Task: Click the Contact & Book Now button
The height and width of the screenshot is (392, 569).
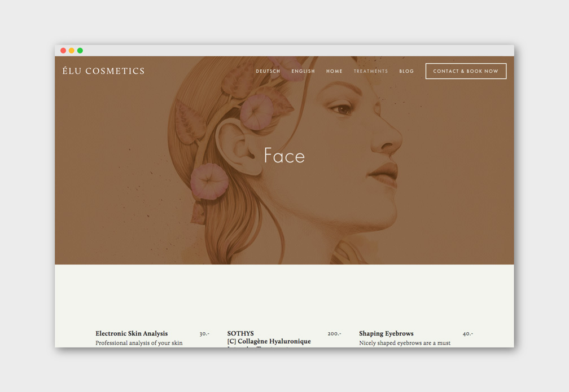Action: (466, 71)
